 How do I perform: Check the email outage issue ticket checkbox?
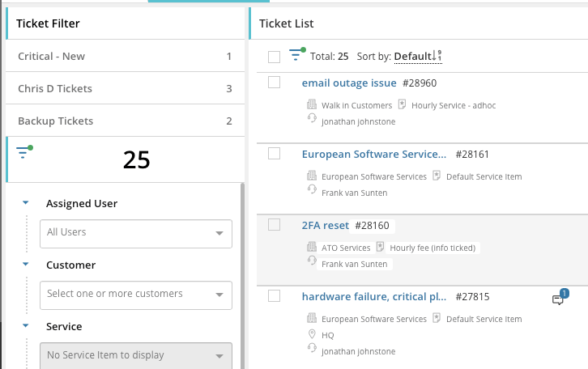tap(274, 83)
